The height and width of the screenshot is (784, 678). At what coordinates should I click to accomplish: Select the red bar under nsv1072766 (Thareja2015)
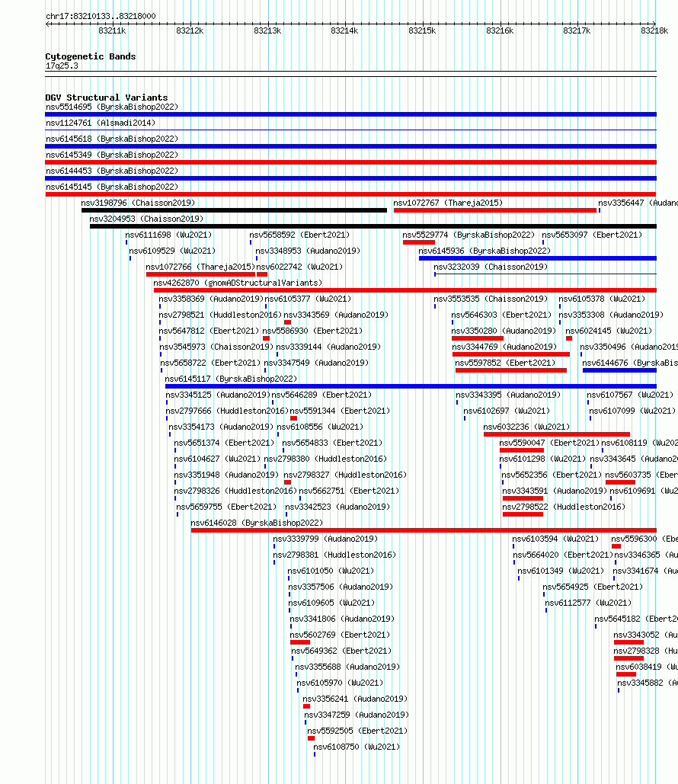[x=200, y=274]
